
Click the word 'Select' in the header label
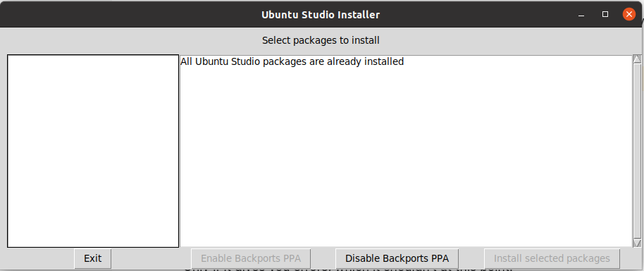pyautogui.click(x=275, y=40)
